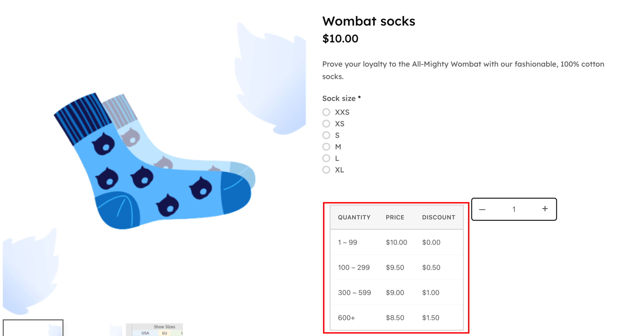Click the $10.00 price text
644x336 pixels.
(340, 38)
